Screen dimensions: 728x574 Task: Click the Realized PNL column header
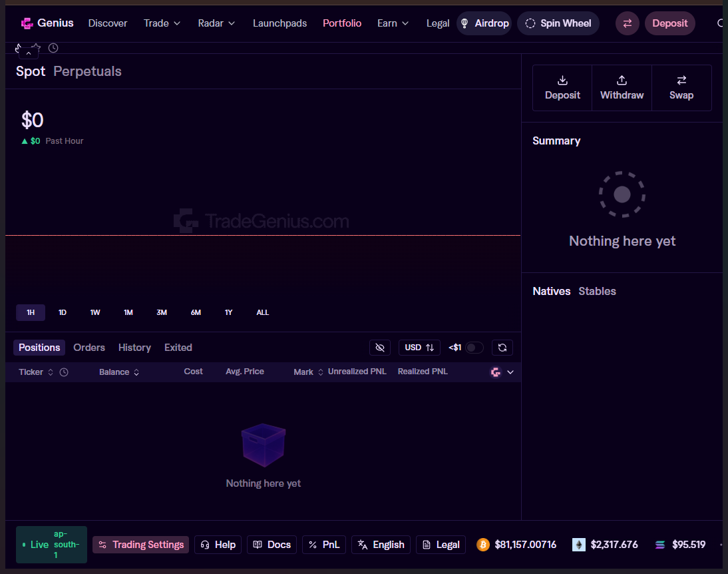pyautogui.click(x=423, y=372)
